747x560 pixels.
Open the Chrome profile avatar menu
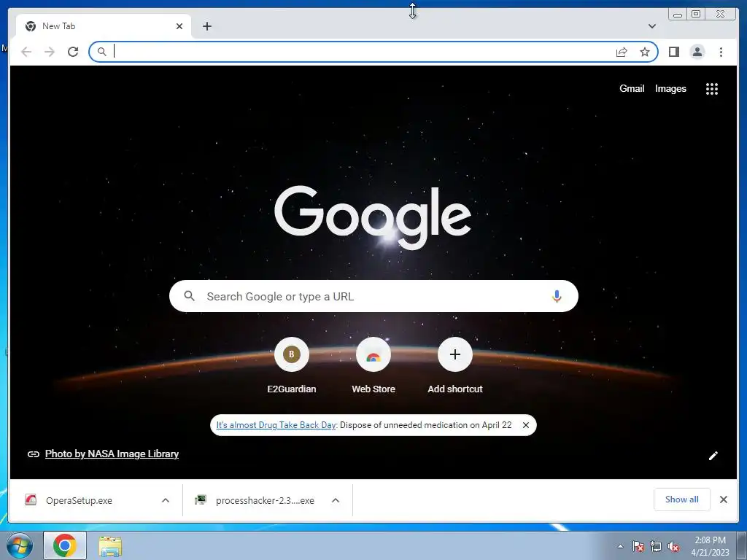pyautogui.click(x=697, y=52)
